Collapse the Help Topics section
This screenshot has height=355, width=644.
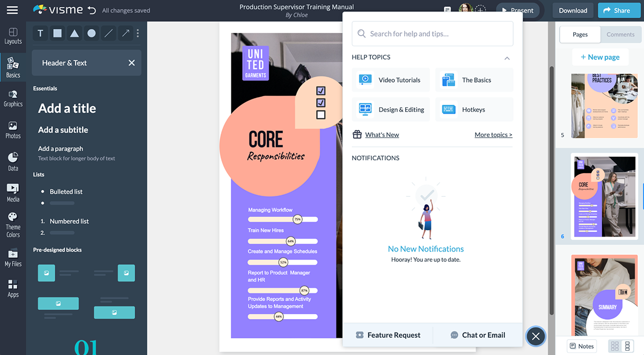507,58
